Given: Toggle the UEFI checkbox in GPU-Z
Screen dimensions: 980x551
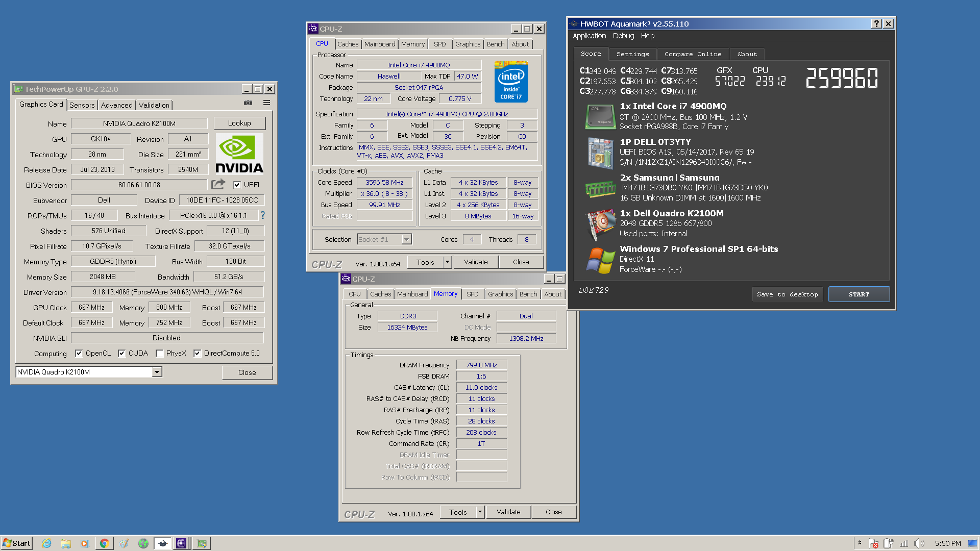Looking at the screenshot, I should 237,185.
